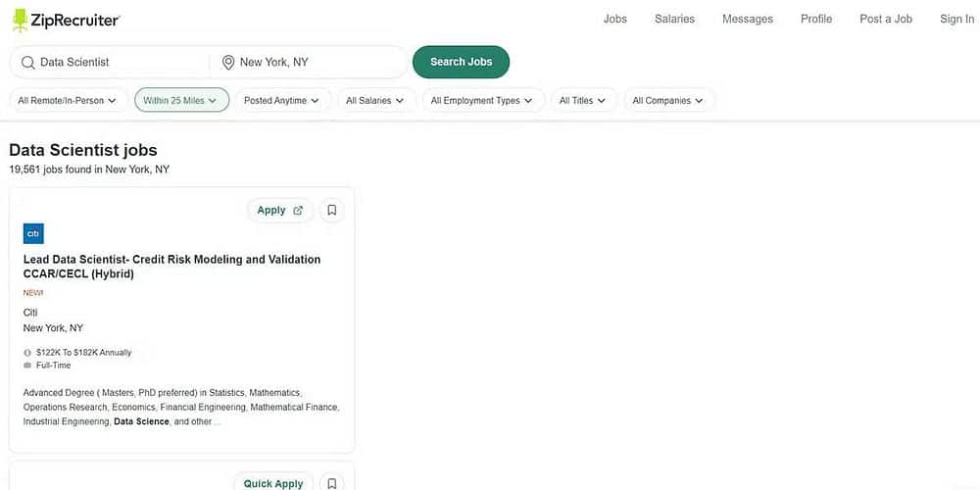Click the 'NEW!' label on Citi job
The height and width of the screenshot is (490, 980).
pos(33,292)
